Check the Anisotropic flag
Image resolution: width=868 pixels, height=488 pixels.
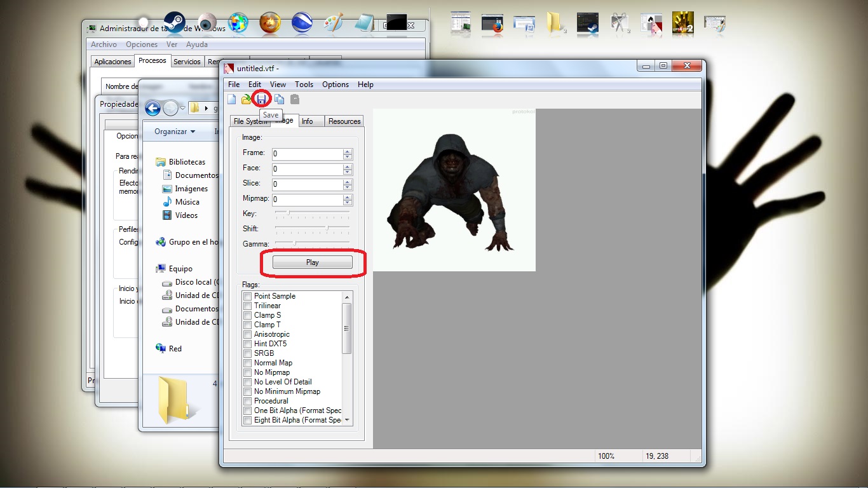(x=248, y=334)
